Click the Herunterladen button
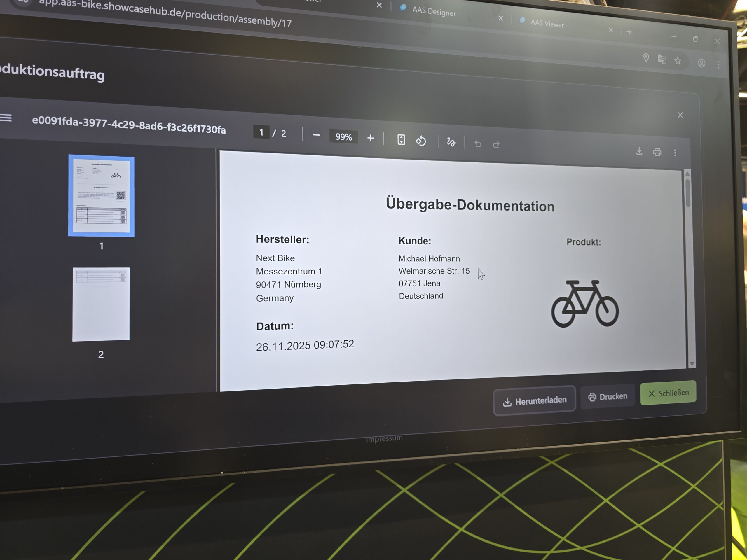 tap(535, 401)
